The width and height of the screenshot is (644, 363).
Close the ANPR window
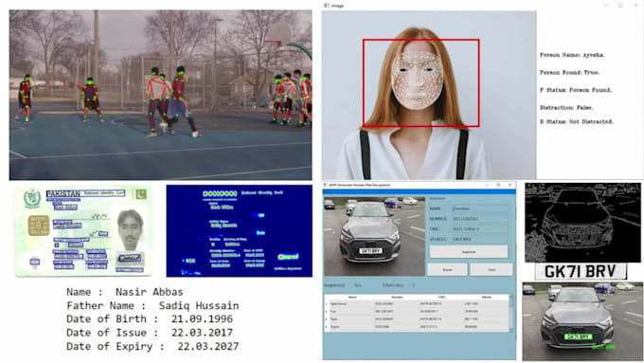coord(510,185)
